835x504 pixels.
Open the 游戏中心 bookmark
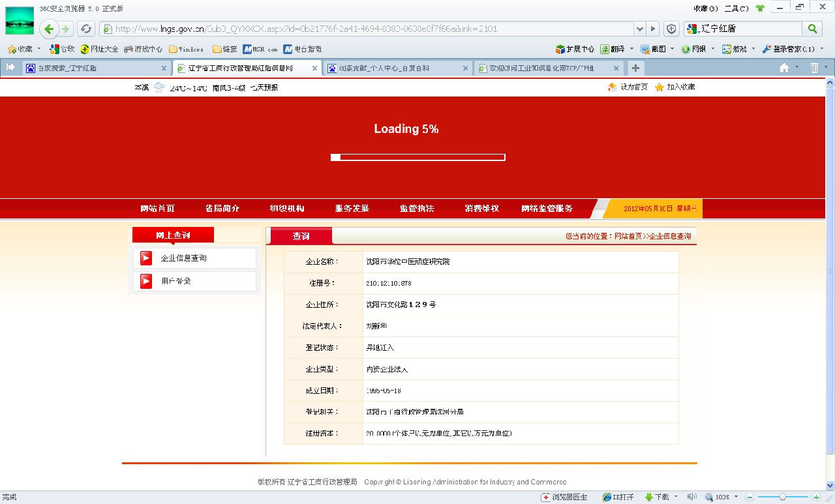143,49
